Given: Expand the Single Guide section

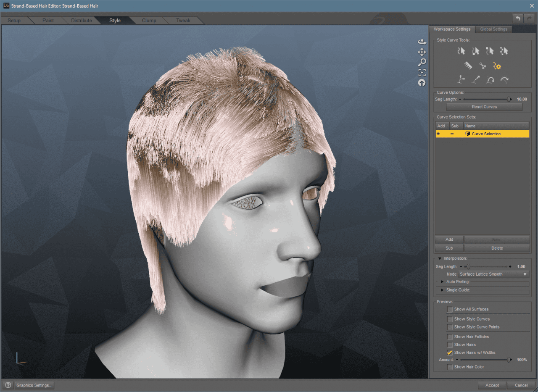Looking at the screenshot, I should [x=443, y=290].
